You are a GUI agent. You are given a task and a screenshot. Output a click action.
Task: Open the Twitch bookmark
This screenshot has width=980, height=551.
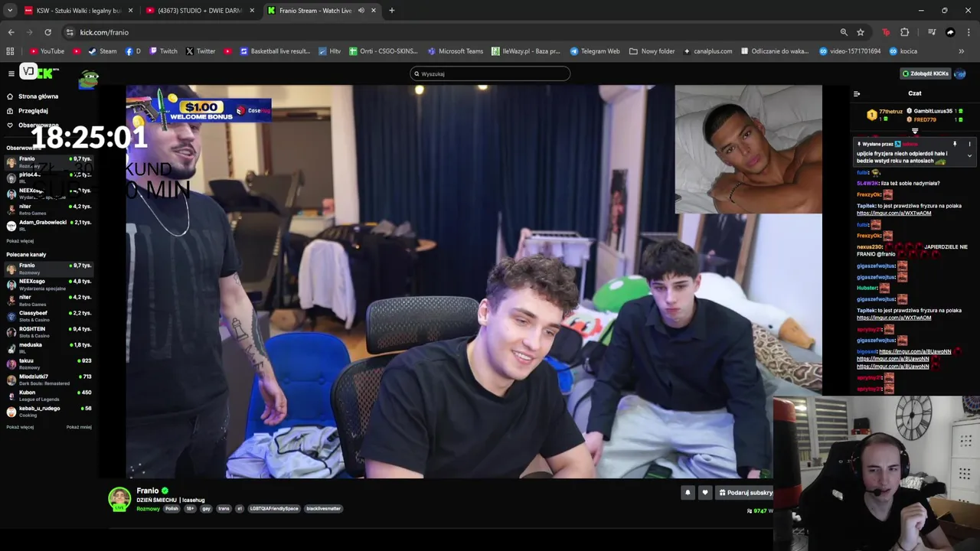pos(163,51)
